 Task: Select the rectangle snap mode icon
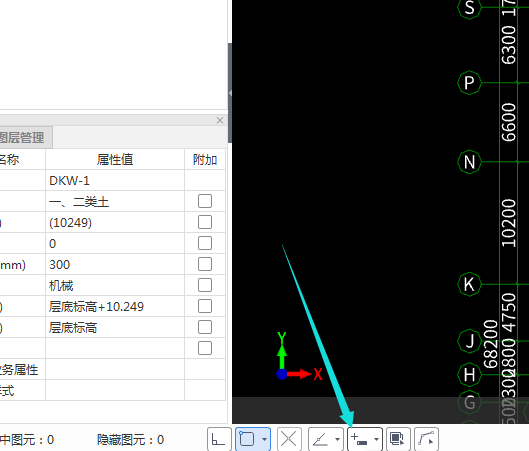coord(247,439)
